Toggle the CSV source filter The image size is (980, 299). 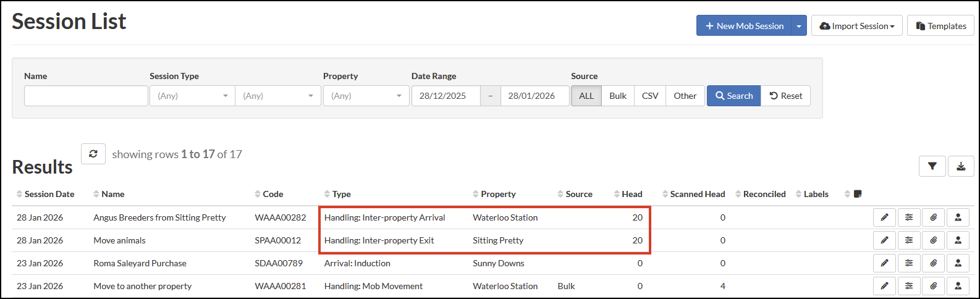pyautogui.click(x=650, y=96)
